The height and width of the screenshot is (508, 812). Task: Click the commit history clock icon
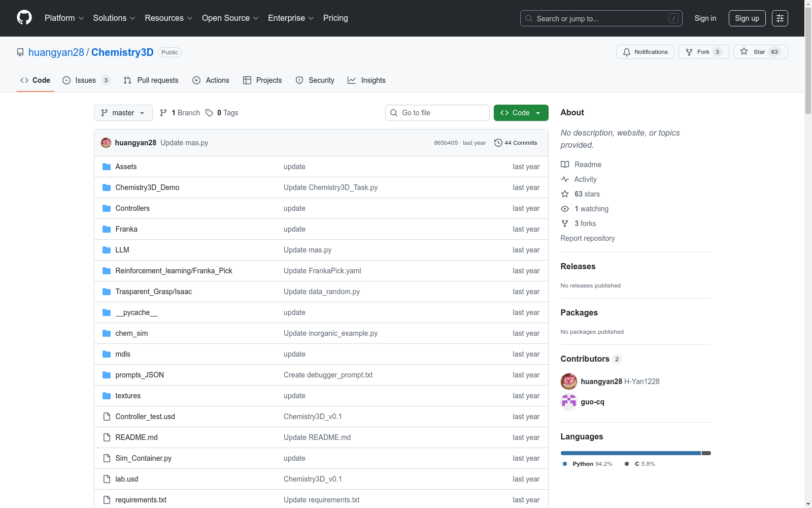498,143
